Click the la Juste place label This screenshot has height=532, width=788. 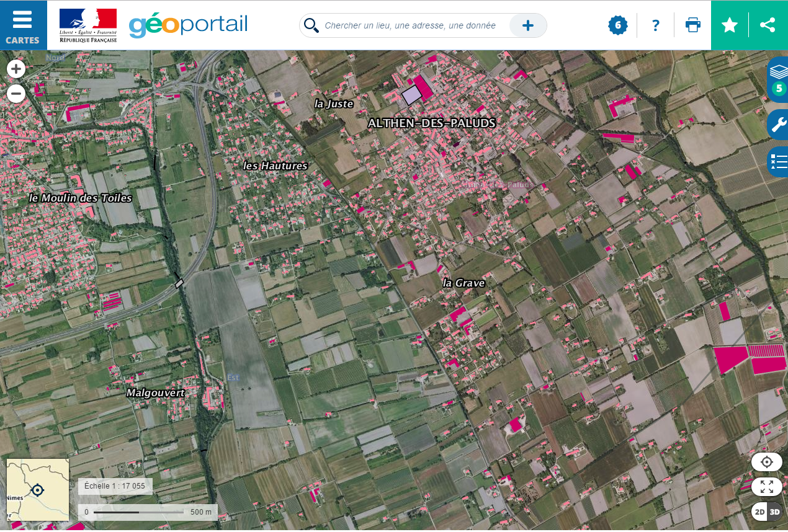(x=334, y=104)
